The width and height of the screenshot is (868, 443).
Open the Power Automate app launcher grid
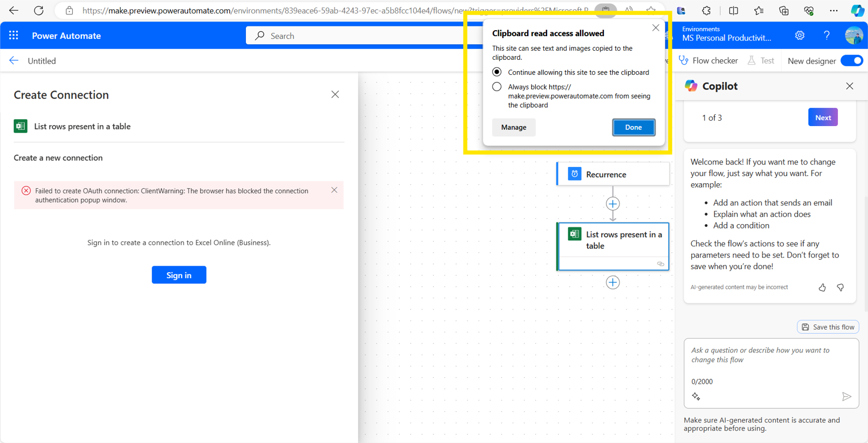[x=13, y=36]
